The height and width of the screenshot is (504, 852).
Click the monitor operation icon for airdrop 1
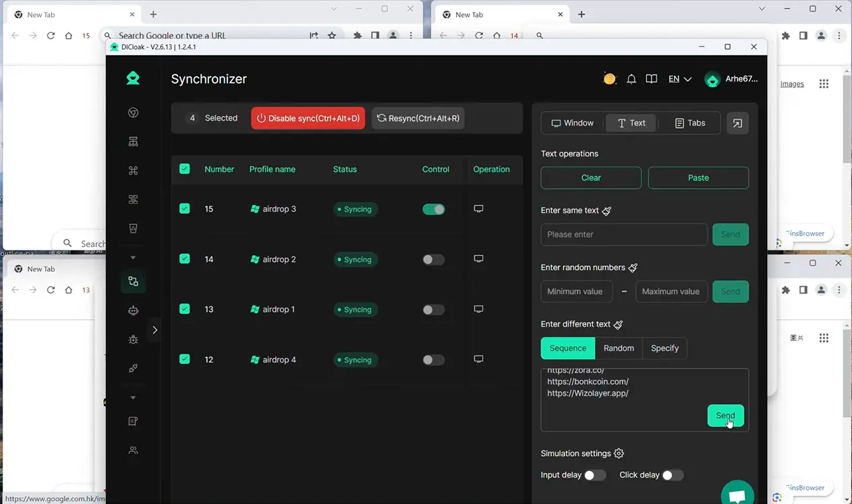[478, 309]
